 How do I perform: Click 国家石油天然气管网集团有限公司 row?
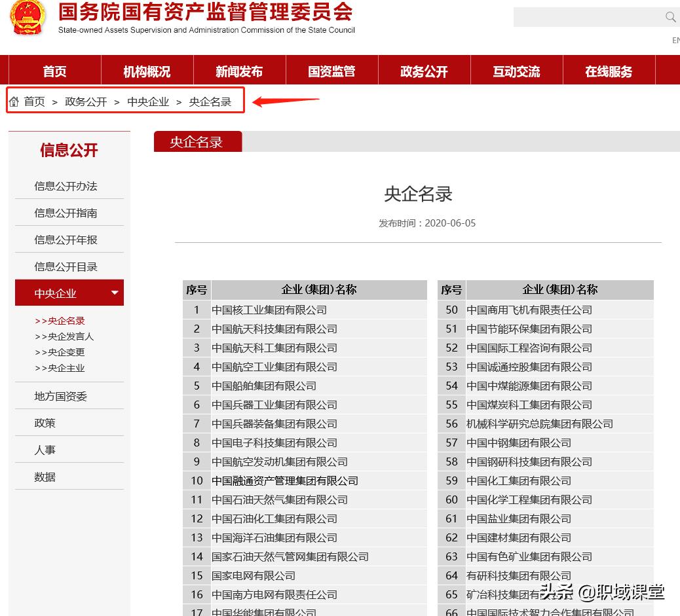coord(305,557)
